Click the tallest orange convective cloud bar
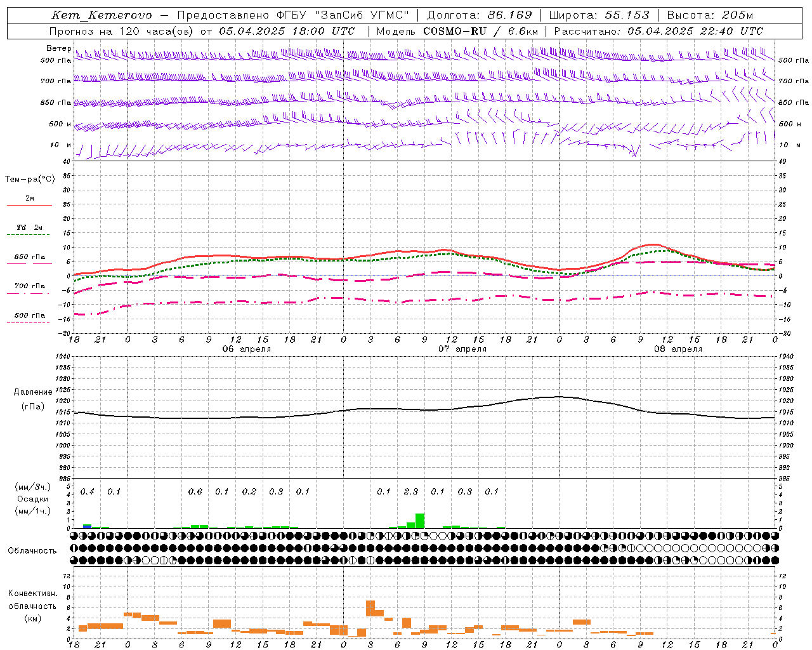 click(x=370, y=608)
